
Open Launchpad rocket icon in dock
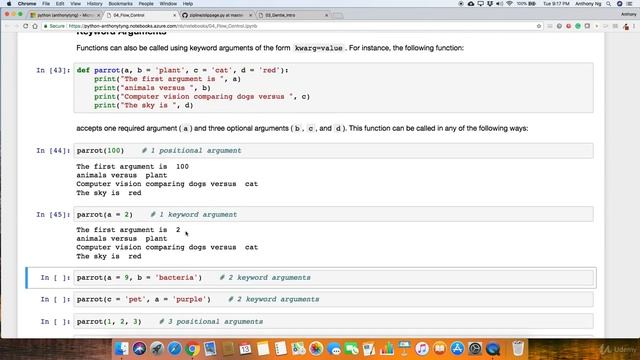click(157, 349)
